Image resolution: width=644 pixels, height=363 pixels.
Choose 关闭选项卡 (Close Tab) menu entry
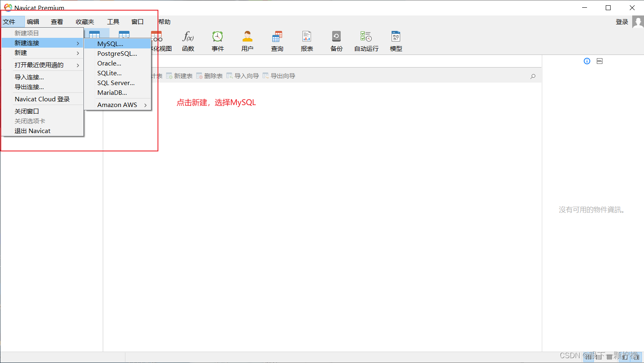43,121
